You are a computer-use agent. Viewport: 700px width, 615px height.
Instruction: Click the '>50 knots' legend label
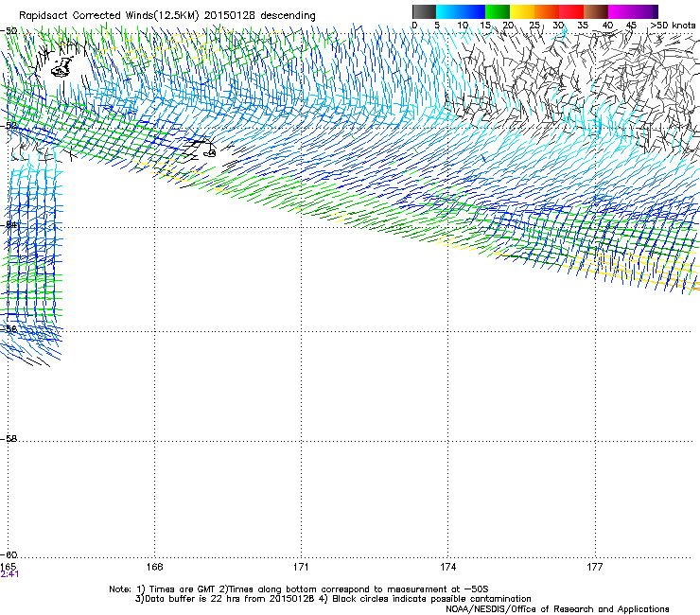(x=673, y=26)
